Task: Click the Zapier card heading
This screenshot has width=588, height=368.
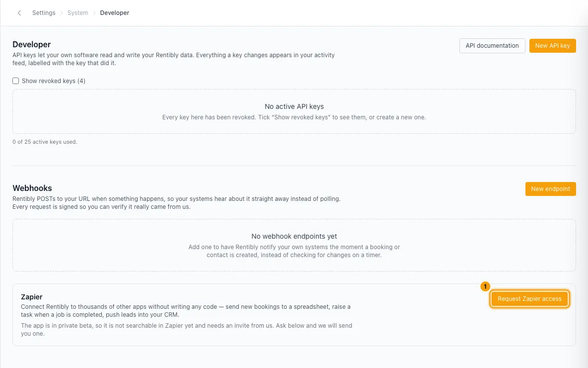Action: [31, 297]
